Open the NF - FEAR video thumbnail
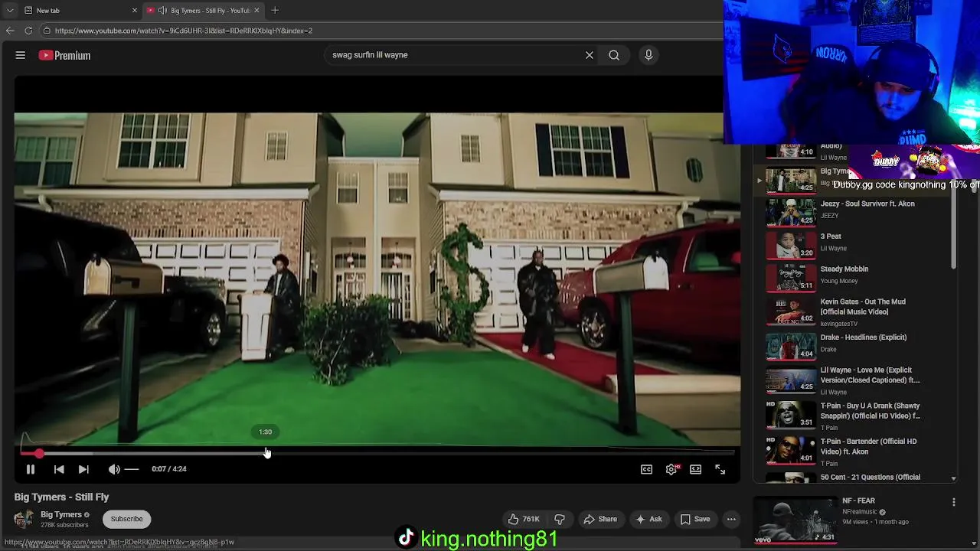 pyautogui.click(x=795, y=520)
